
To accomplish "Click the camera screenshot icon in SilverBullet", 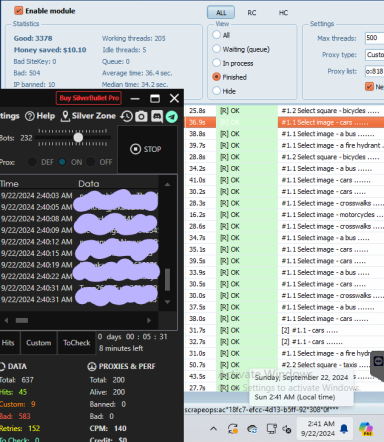I will point(141,116).
